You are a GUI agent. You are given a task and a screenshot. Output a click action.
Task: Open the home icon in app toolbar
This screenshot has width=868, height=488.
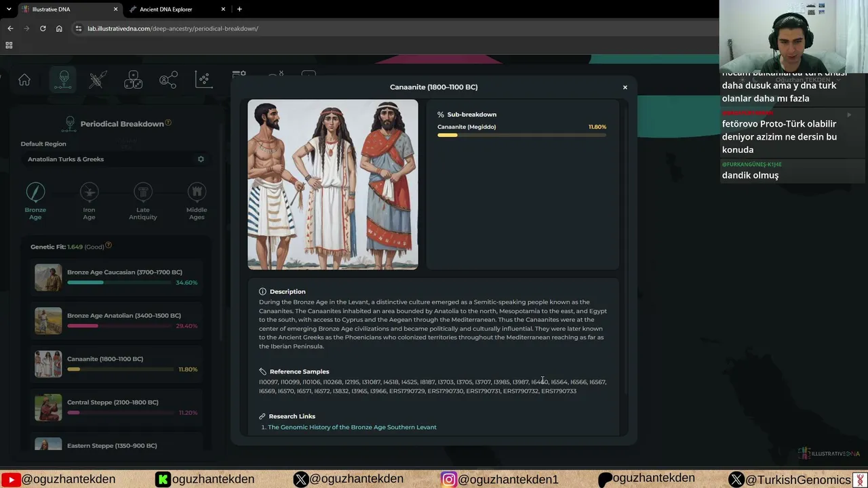point(24,80)
